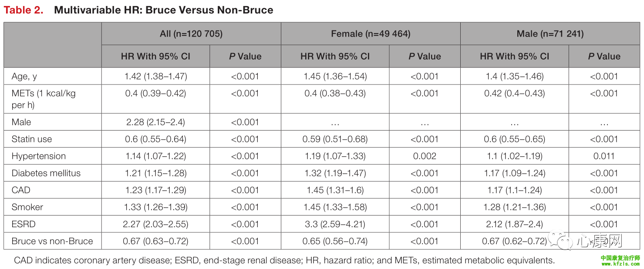The height and width of the screenshot is (269, 644).
Task: Click the "METs (1 kcal/kg per h)" row label
Action: (44, 99)
